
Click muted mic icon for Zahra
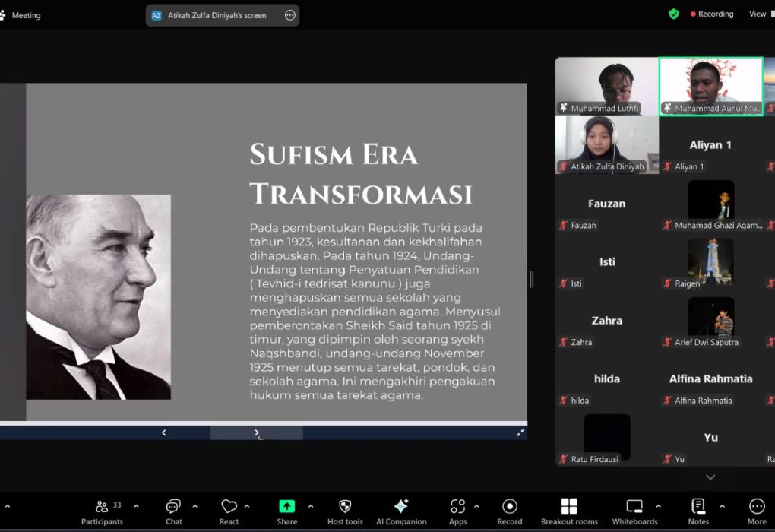tap(563, 342)
